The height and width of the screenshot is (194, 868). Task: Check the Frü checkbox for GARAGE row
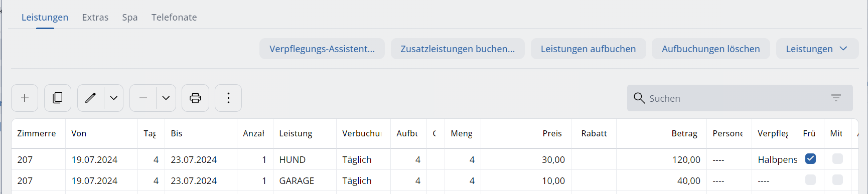pos(810,180)
